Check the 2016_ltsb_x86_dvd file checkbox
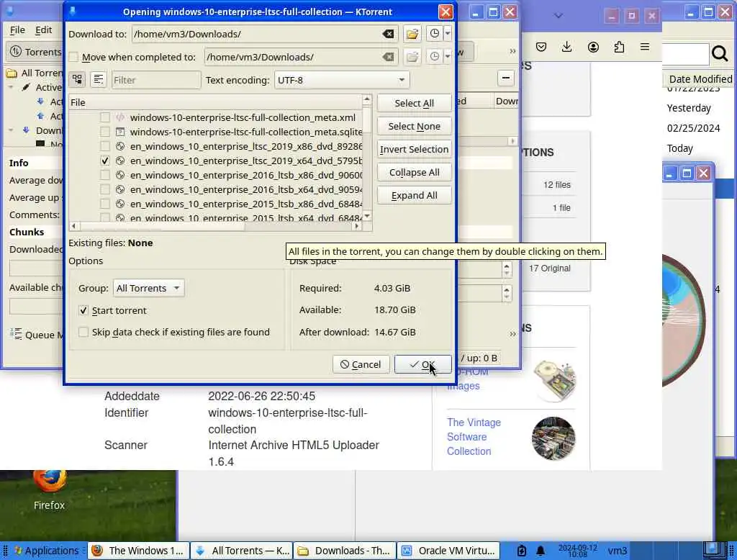Screen dimensions: 737x560 (105, 175)
